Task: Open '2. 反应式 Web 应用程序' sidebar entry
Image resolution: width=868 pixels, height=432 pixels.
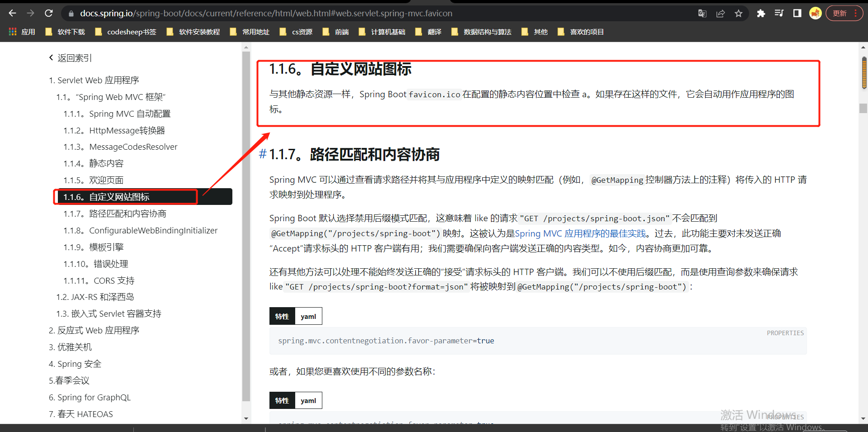Action: (x=94, y=330)
